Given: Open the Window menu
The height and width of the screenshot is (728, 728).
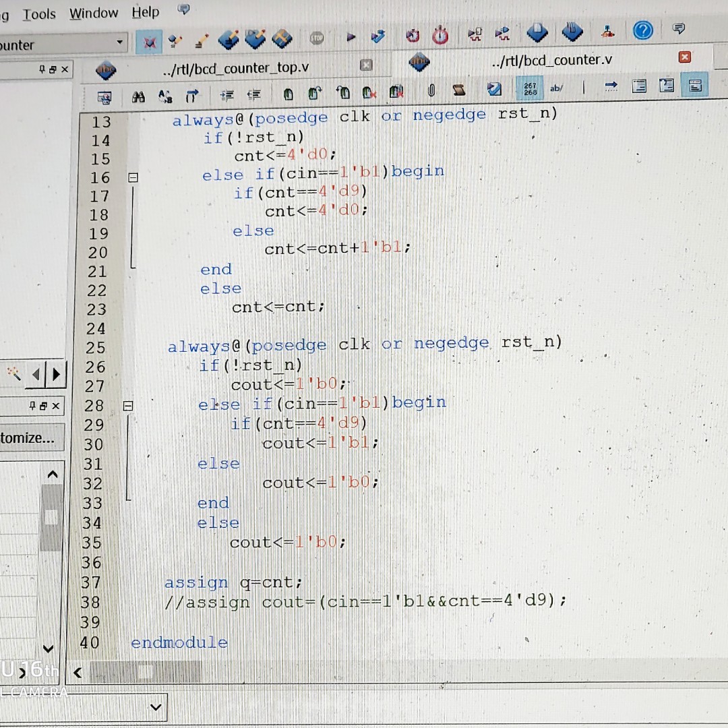Looking at the screenshot, I should [94, 13].
